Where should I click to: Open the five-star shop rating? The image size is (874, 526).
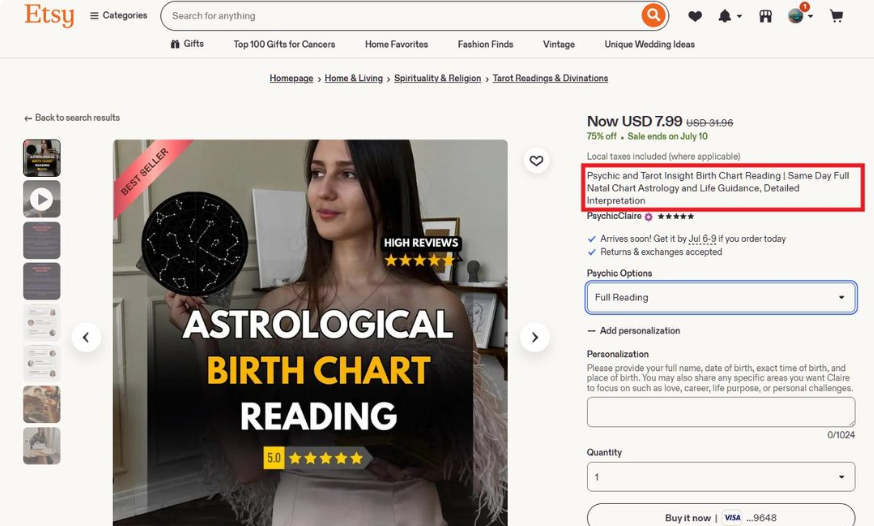[676, 216]
